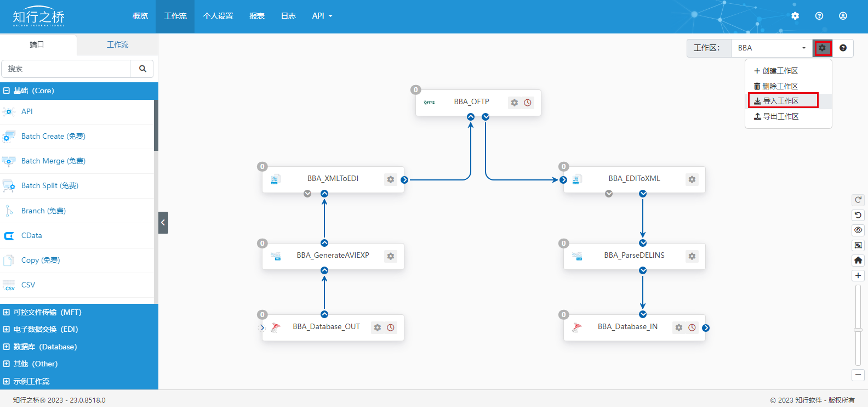
Task: Collapse the left sidebar panel
Action: click(163, 223)
